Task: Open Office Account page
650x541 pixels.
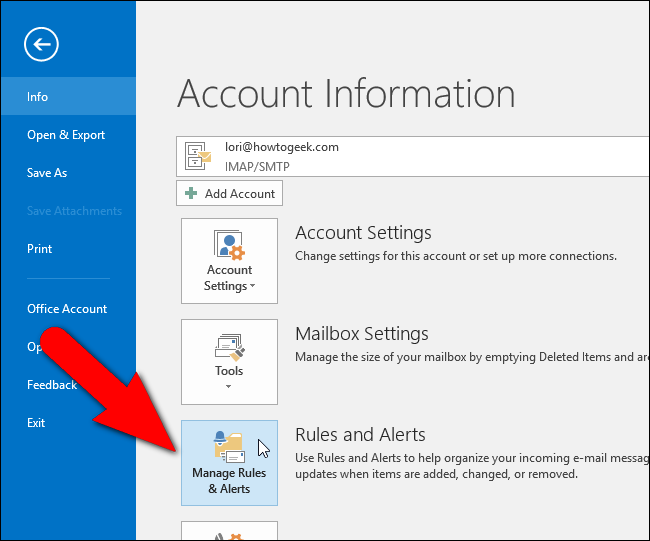Action: coord(68,309)
